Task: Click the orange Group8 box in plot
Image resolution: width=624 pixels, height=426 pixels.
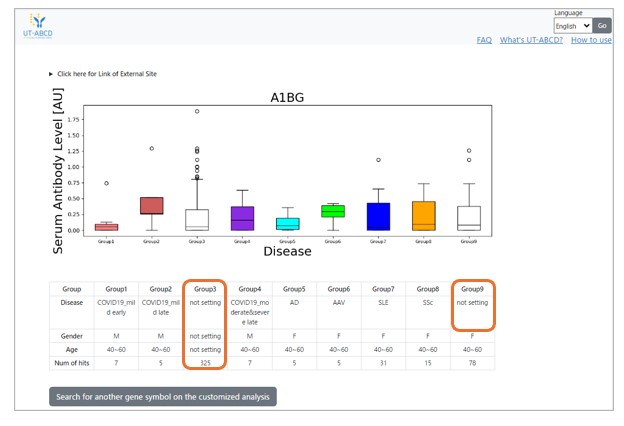Action: pyautogui.click(x=423, y=215)
